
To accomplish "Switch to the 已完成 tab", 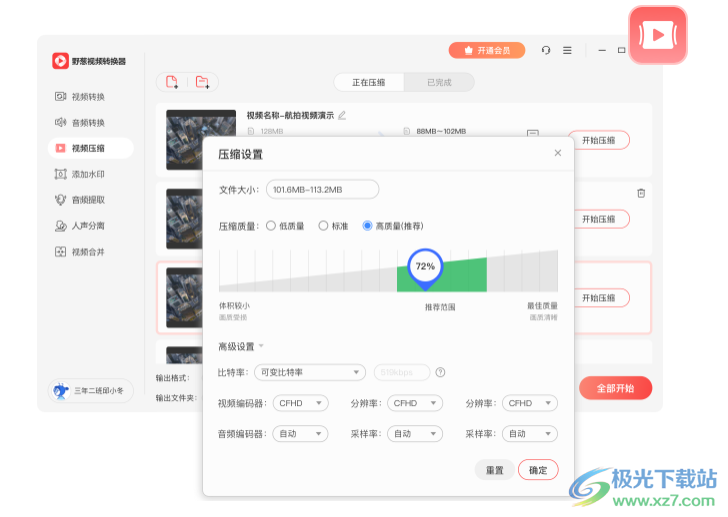I will tap(439, 83).
